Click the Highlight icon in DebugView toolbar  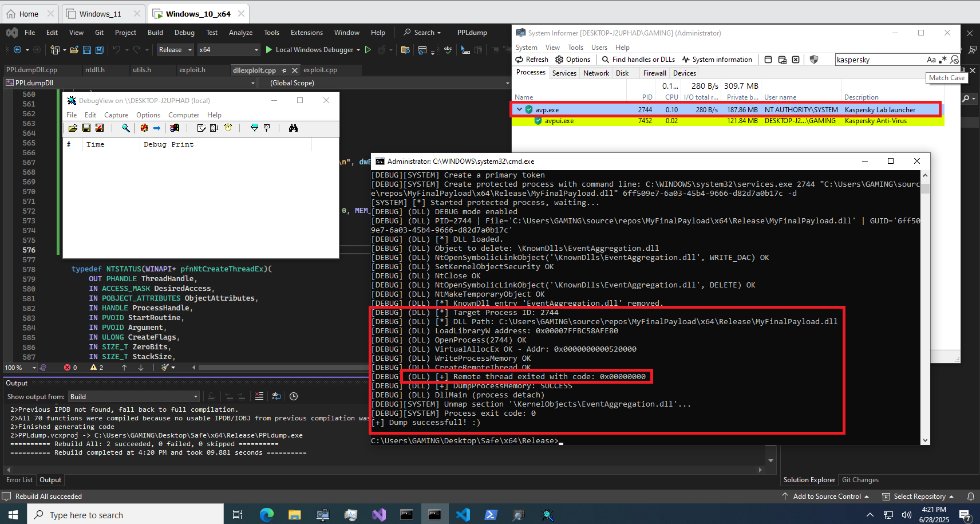coord(267,128)
